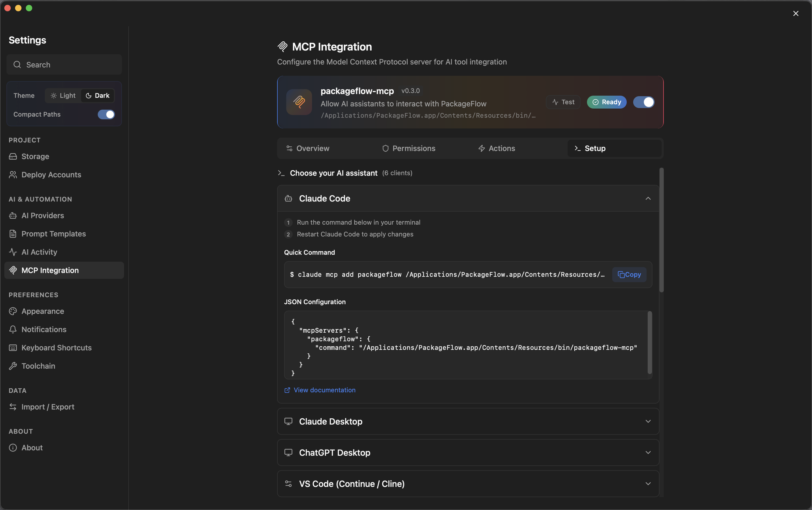Screen dimensions: 812x510
Task: Open Toolchain settings
Action: [x=38, y=366]
